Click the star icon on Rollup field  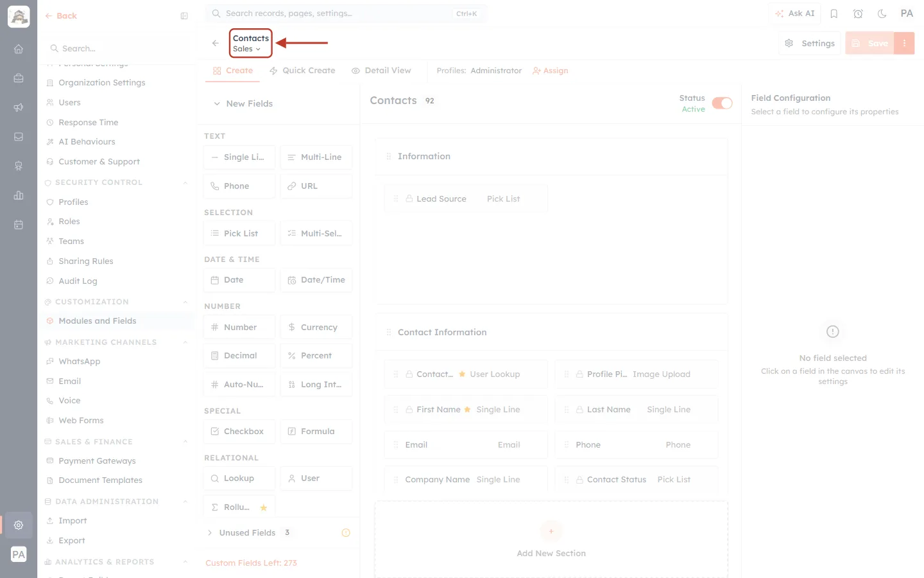(x=263, y=507)
